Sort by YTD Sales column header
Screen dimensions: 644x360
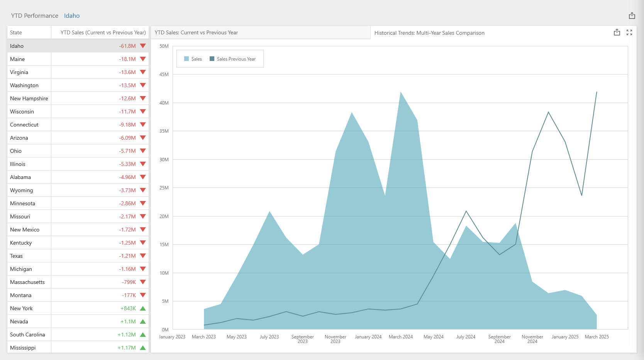(x=103, y=32)
